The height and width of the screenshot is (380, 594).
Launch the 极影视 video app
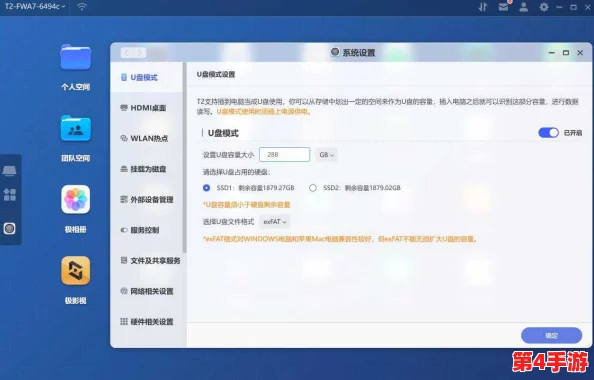point(75,271)
